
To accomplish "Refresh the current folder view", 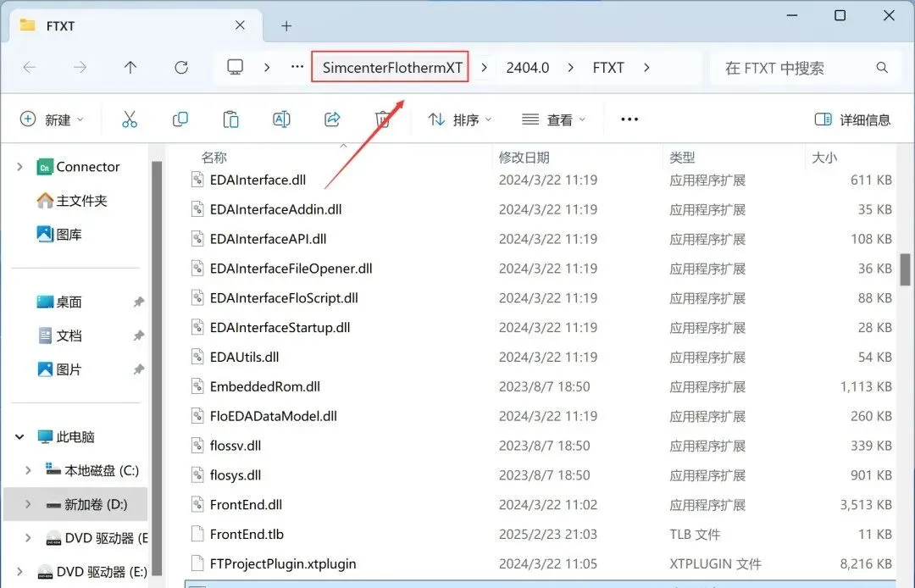I will pyautogui.click(x=181, y=68).
